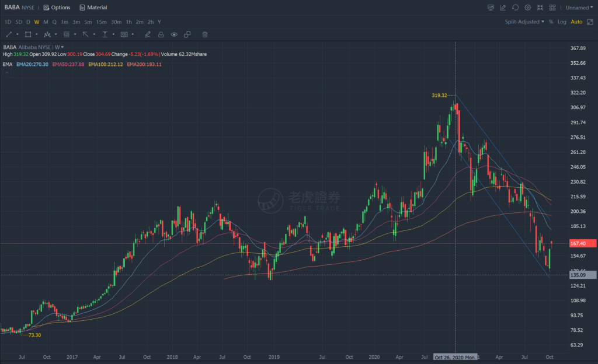
Task: Refresh the chart with circular arrow
Action: click(515, 8)
